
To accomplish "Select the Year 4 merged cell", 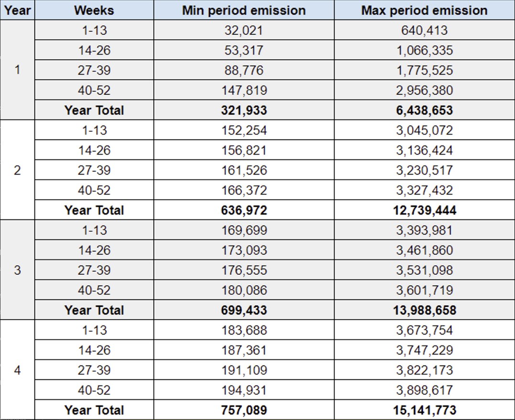I will pyautogui.click(x=17, y=370).
